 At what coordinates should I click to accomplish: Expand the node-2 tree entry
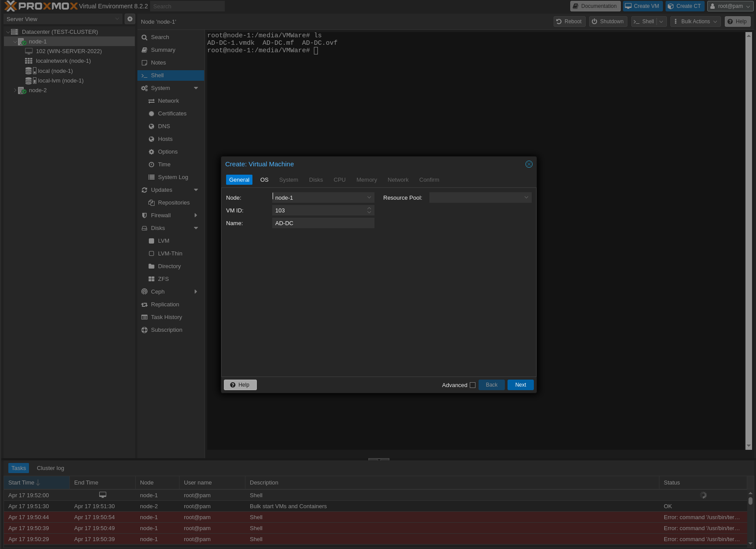click(14, 90)
